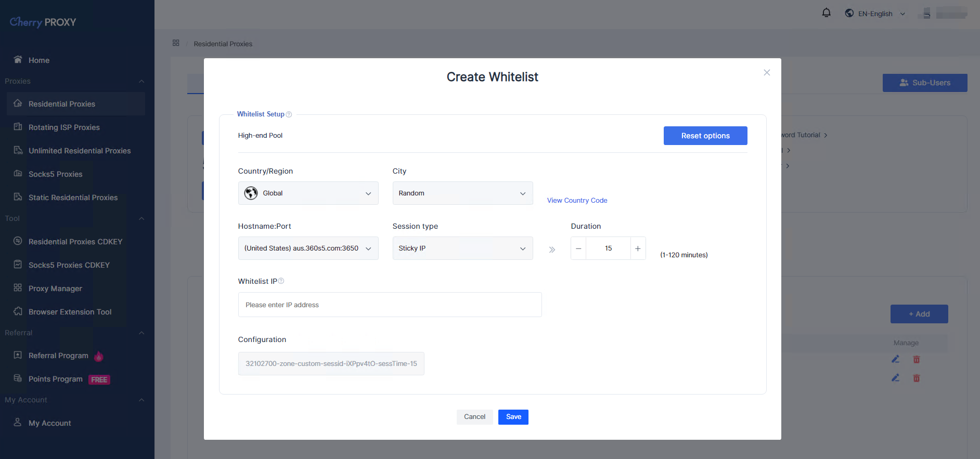Click the Whitelist IP help icon
Screen dimensions: 980x459
[x=281, y=281]
